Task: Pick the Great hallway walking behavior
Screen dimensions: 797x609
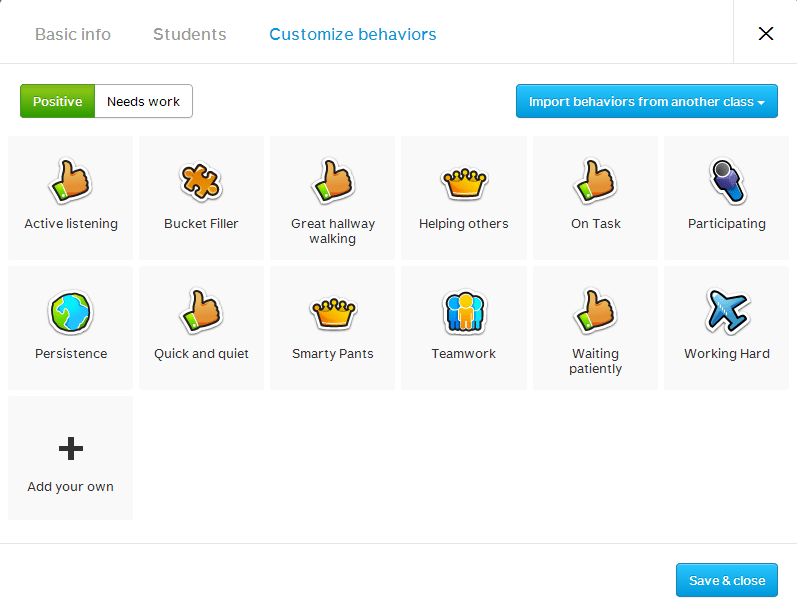Action: (332, 198)
